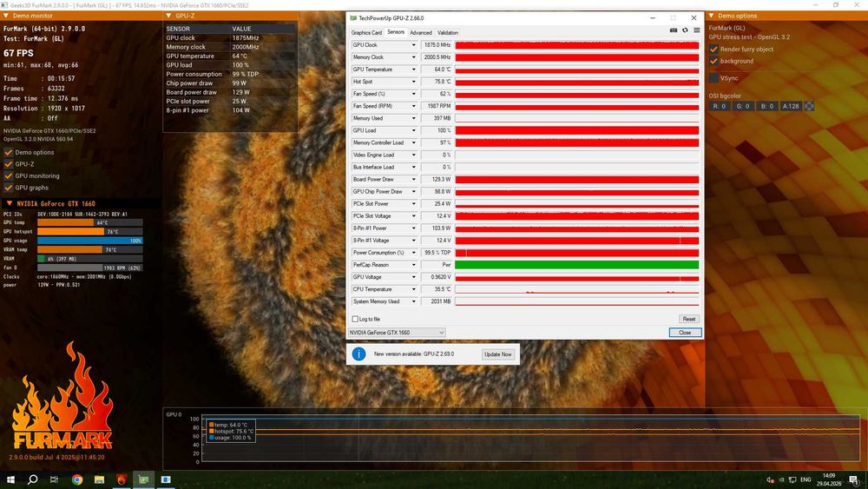868x489 pixels.
Task: Open the Memory Clock sensor dropdown
Action: point(413,57)
